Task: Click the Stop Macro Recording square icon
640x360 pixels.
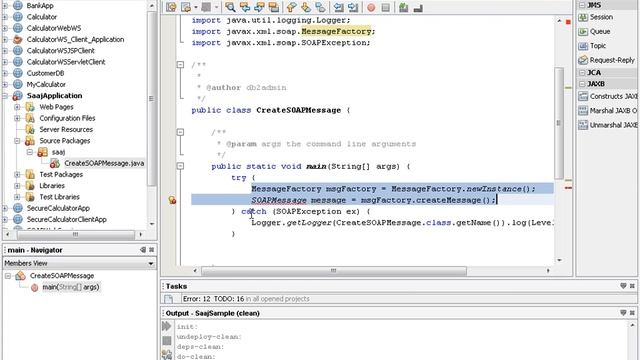Action: pos(386,7)
